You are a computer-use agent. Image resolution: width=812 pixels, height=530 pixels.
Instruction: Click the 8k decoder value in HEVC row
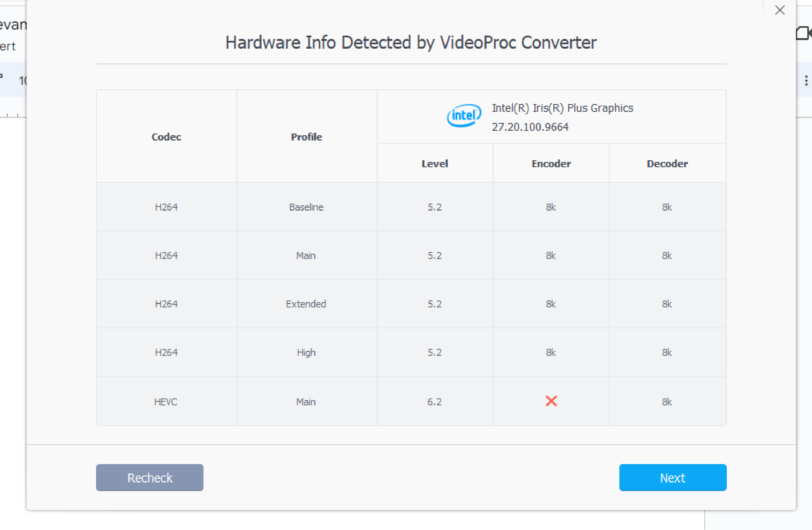pos(667,402)
